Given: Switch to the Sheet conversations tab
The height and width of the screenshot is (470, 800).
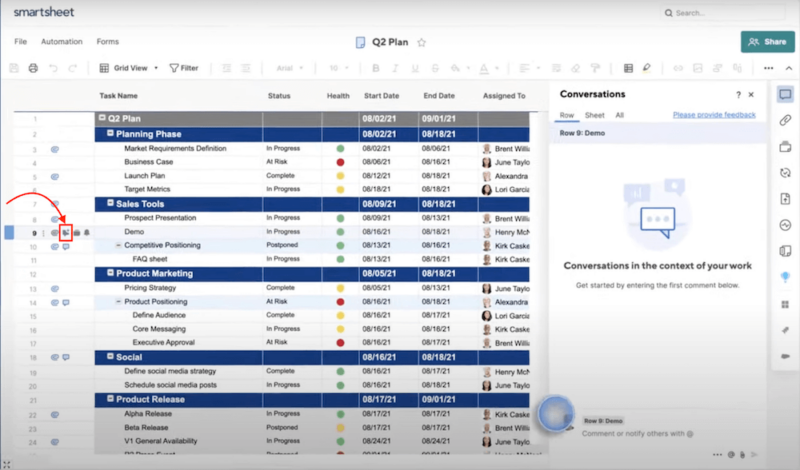Looking at the screenshot, I should point(594,115).
